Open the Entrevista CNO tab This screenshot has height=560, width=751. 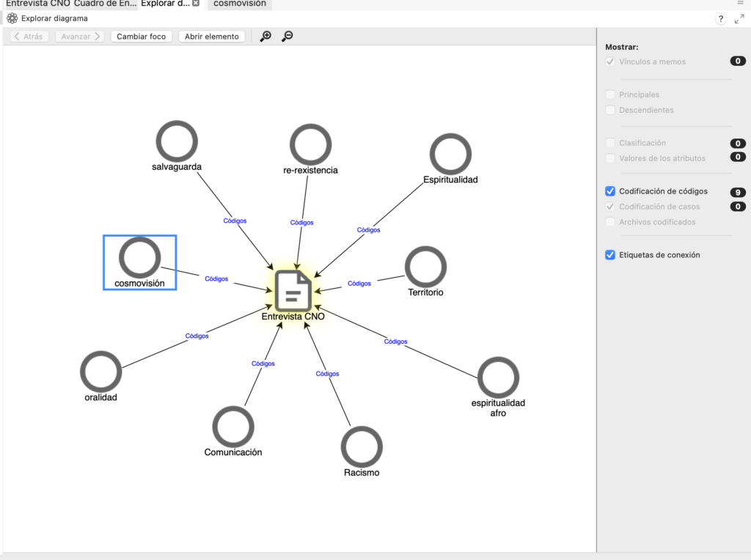(38, 4)
